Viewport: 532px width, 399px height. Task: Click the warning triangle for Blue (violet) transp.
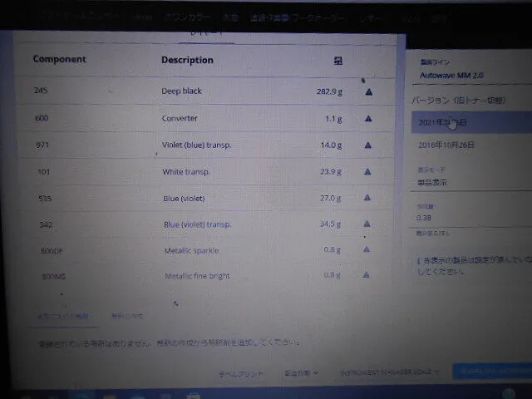(368, 224)
